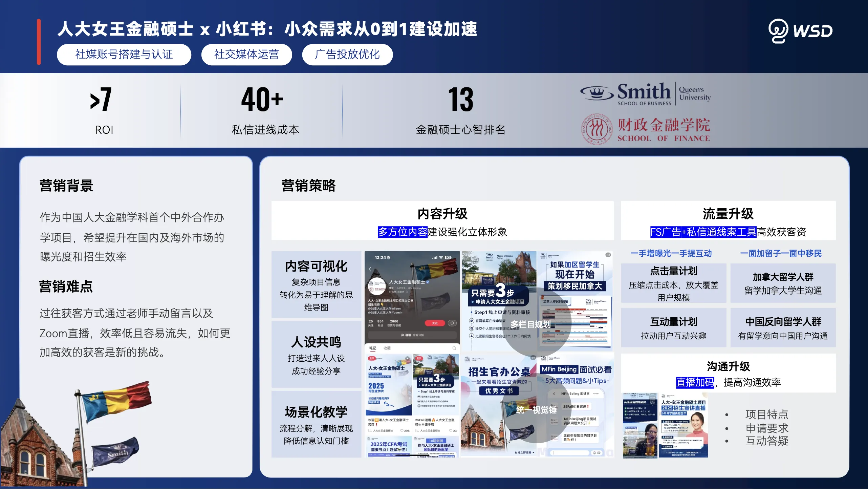Click the 2025招生宣讲直播 poster thumbnail
The height and width of the screenshot is (489, 868).
683,425
